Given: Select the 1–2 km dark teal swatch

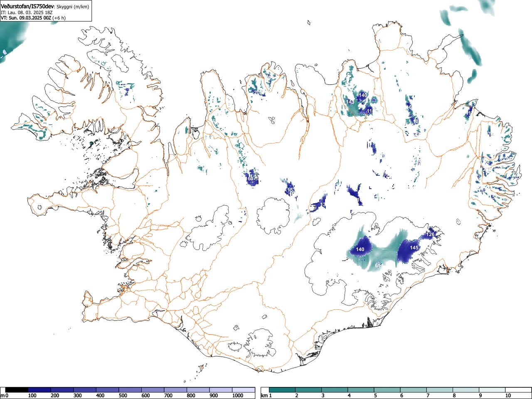Looking at the screenshot, I should [282, 390].
